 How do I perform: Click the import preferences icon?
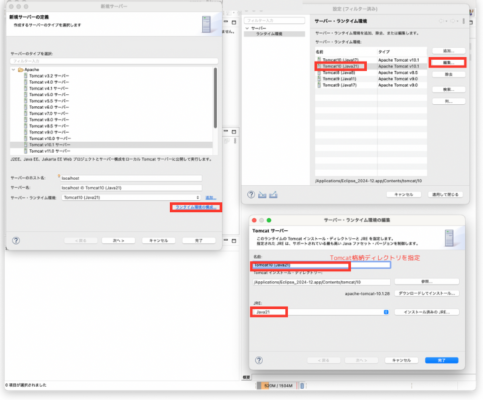point(262,195)
